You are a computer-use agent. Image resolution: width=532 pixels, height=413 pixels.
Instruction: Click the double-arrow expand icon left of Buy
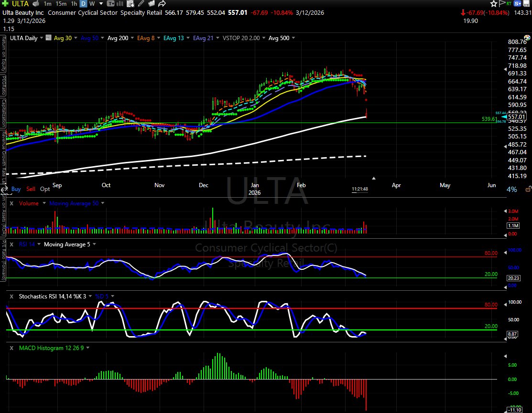[x=4, y=189]
